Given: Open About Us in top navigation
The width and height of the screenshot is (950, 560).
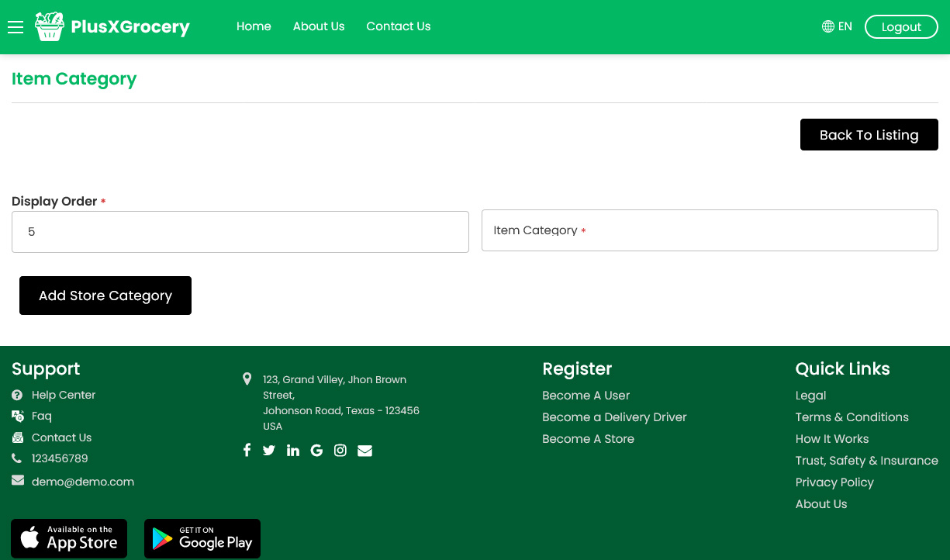Looking at the screenshot, I should [319, 26].
